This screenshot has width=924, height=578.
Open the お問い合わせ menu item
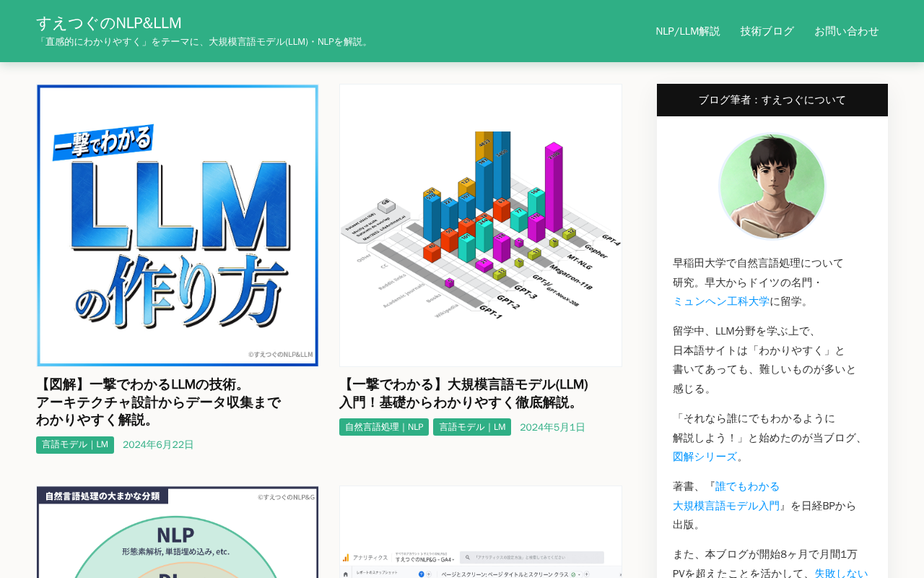tap(847, 31)
